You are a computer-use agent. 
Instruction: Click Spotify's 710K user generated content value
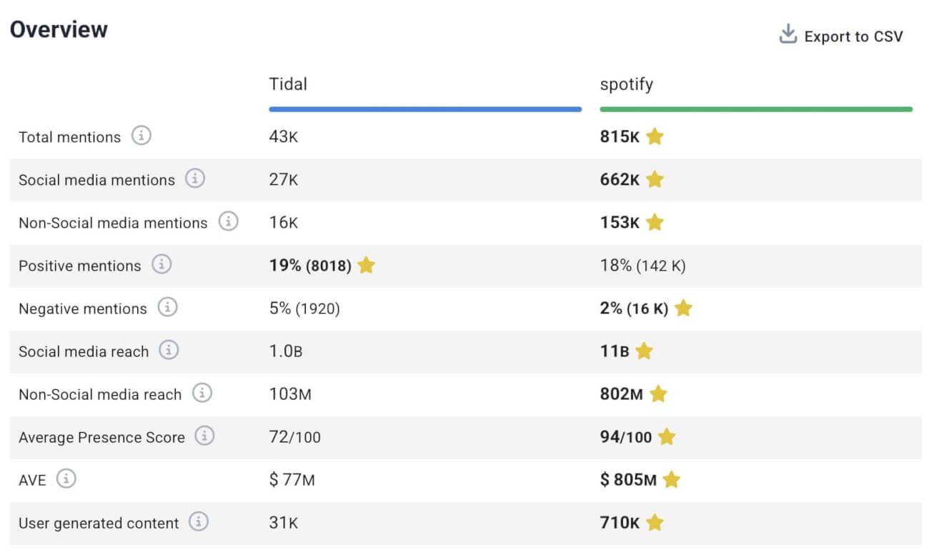tap(619, 523)
